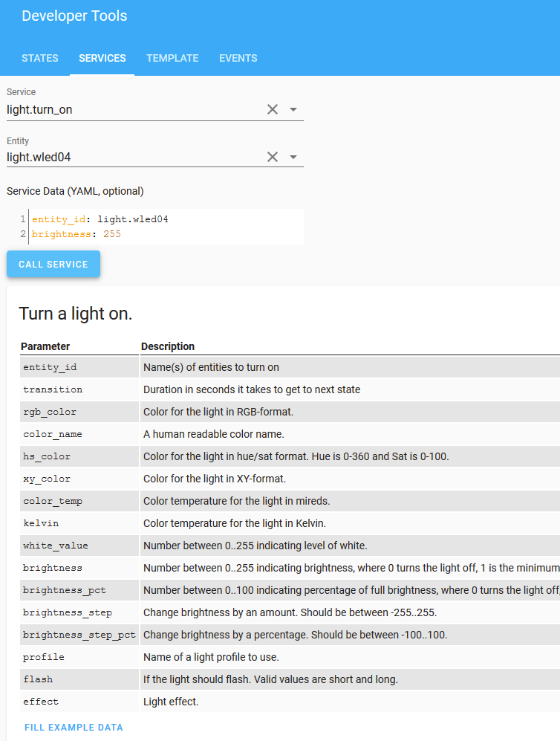The image size is (560, 741).
Task: Open the TEMPLATE tab
Action: pos(172,58)
